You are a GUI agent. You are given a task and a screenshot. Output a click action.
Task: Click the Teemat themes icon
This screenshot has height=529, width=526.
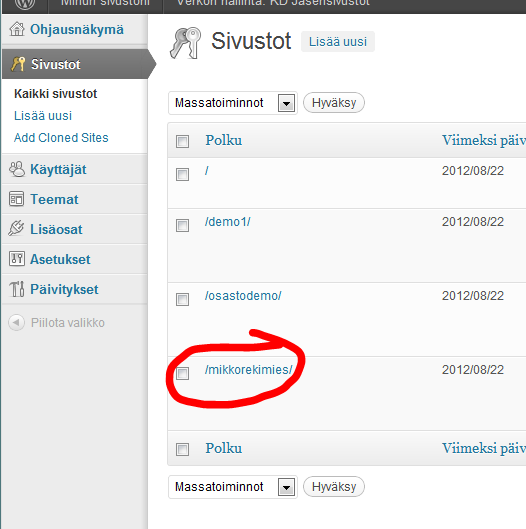17,199
